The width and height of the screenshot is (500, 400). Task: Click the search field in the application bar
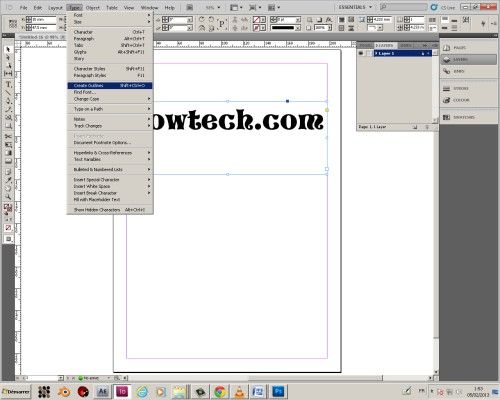(x=404, y=7)
